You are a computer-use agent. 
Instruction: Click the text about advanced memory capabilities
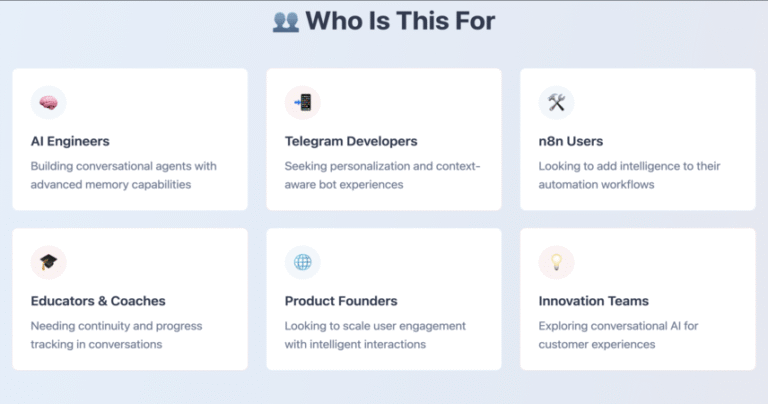point(123,175)
